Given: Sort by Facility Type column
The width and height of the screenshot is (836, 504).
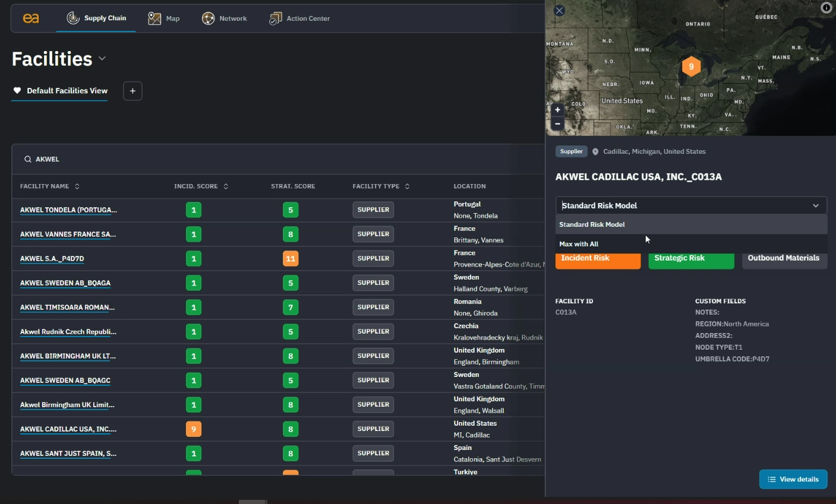Looking at the screenshot, I should click(407, 186).
